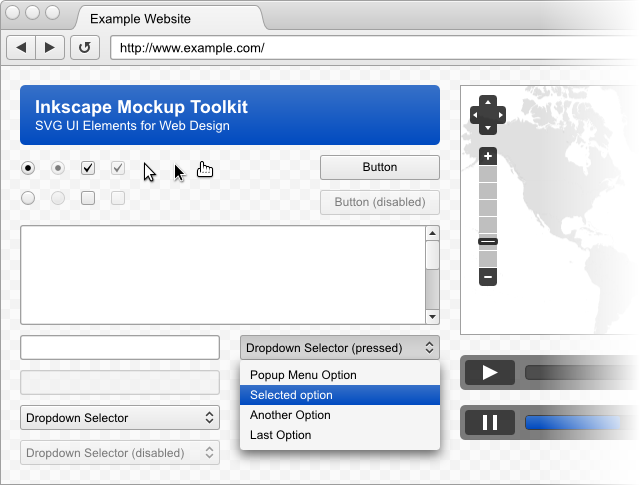Choose the highlighted Selected option entry
Viewport: 640px width, 485px height.
point(340,395)
